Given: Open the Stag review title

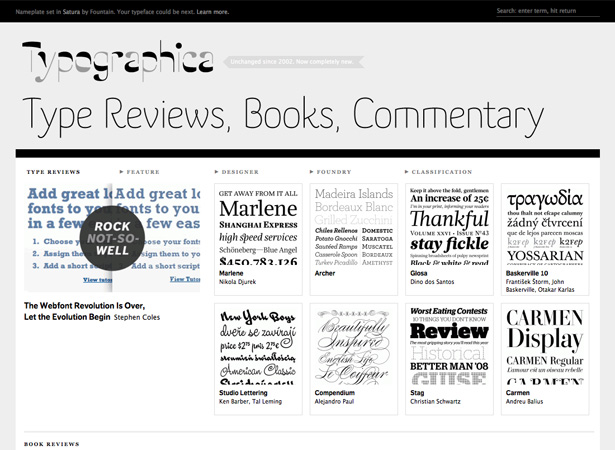Looking at the screenshot, I should click(x=417, y=393).
